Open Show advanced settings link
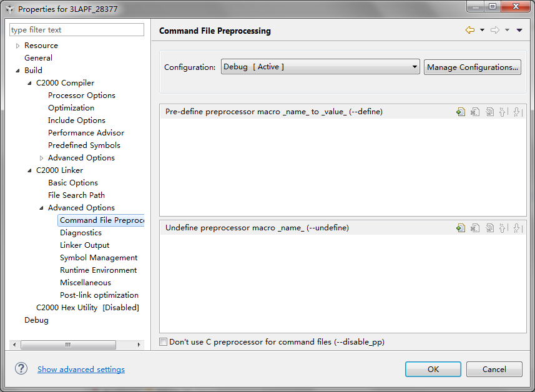The height and width of the screenshot is (392, 535). tap(81, 370)
